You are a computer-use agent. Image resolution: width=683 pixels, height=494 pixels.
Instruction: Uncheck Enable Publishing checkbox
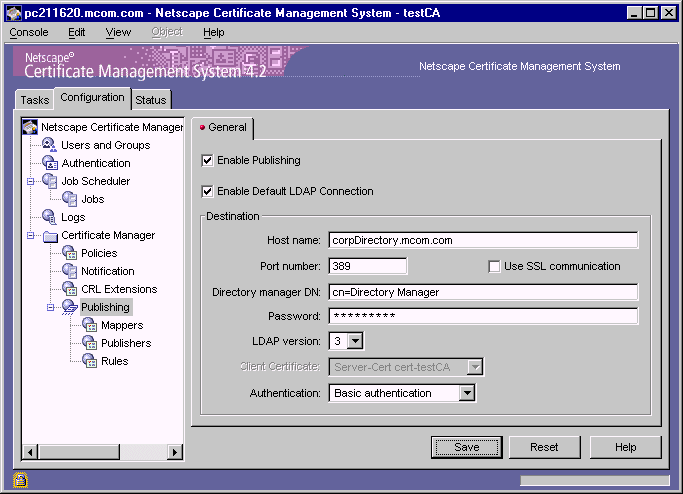(207, 160)
